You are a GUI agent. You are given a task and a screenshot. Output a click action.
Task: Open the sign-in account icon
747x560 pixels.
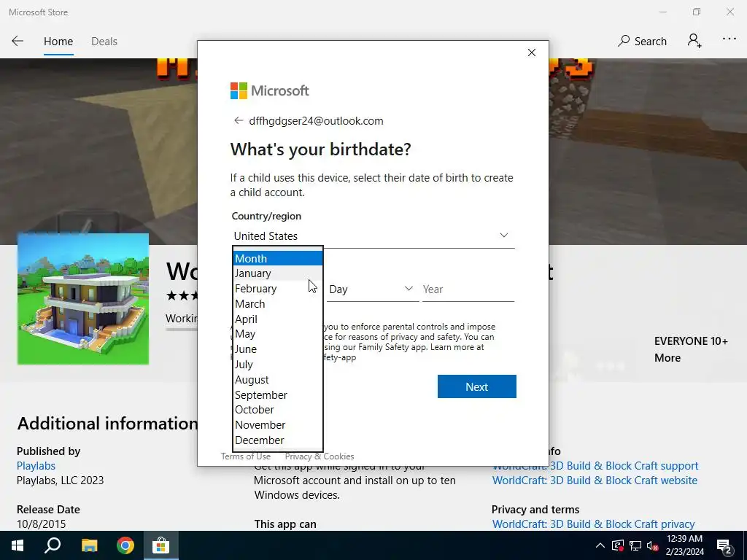(694, 41)
